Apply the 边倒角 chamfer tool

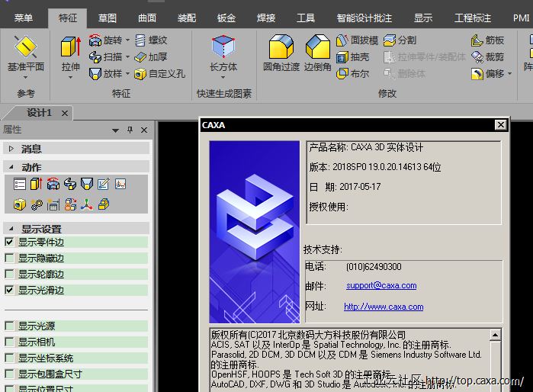[x=318, y=53]
